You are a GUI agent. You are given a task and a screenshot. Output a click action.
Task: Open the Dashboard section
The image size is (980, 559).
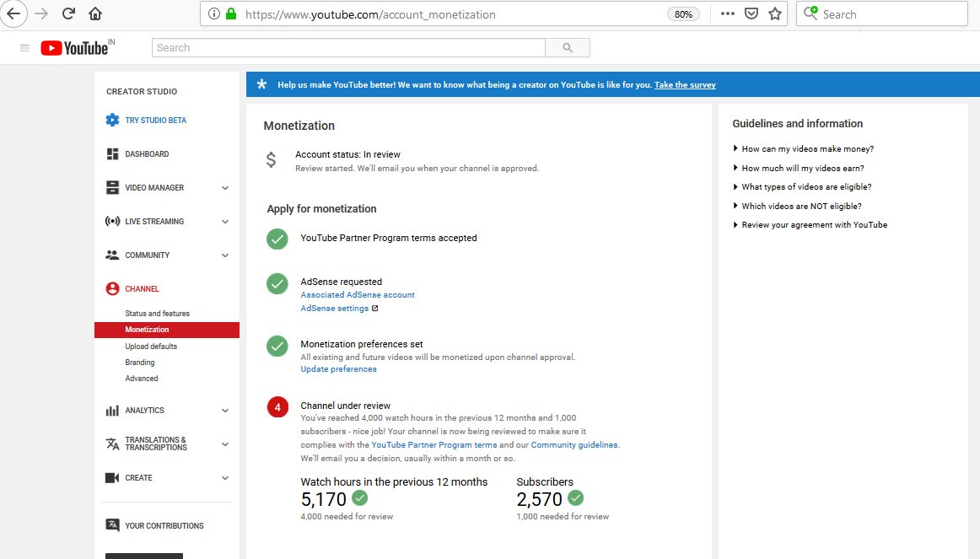138,153
